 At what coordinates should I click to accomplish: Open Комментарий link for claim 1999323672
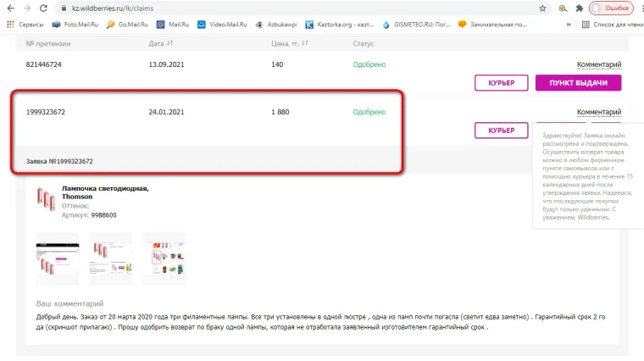click(x=598, y=112)
